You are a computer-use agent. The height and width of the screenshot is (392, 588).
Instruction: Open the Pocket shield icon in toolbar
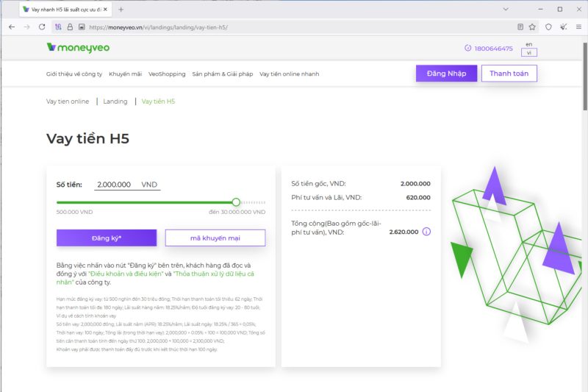(x=548, y=27)
